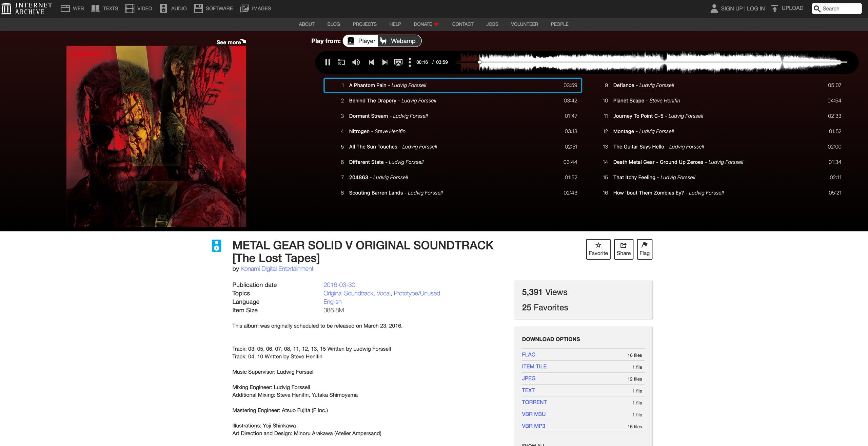
Task: Open the Images section icon
Action: tap(244, 8)
